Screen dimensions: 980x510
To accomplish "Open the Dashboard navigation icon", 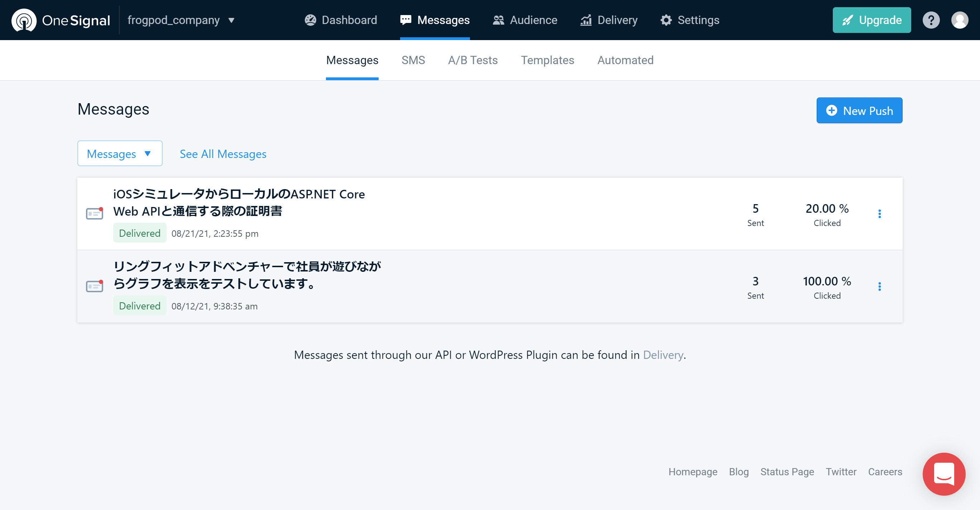I will pyautogui.click(x=311, y=19).
